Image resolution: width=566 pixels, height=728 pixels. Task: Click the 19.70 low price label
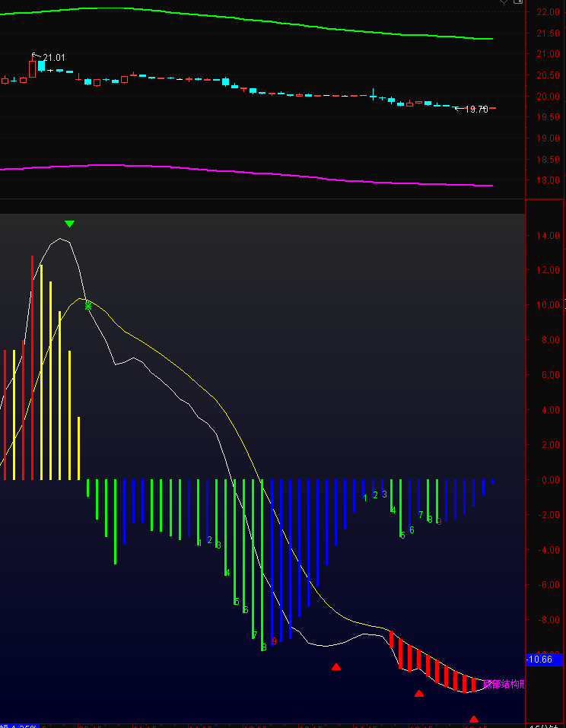click(476, 110)
